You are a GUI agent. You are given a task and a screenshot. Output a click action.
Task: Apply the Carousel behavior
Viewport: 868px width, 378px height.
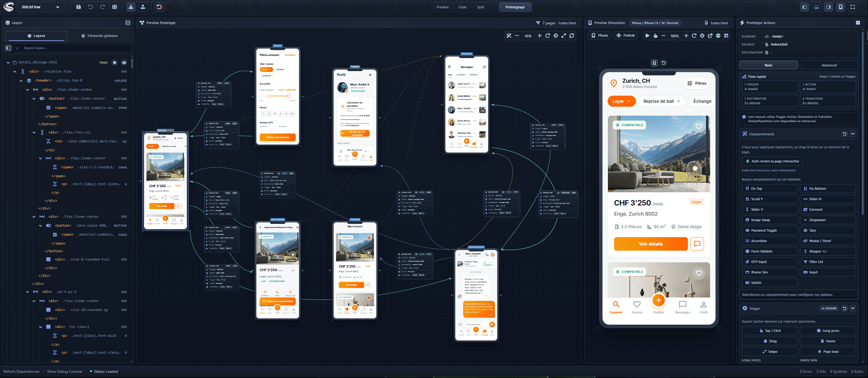(x=828, y=209)
